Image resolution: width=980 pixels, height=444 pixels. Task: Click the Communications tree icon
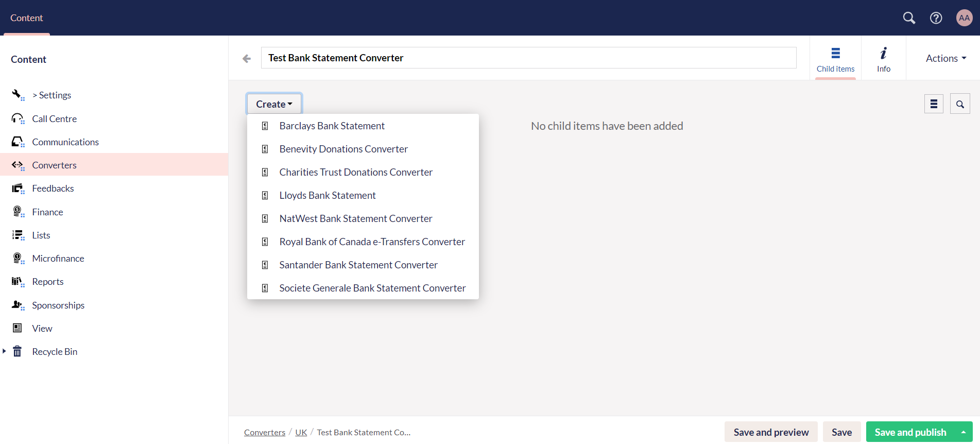[x=18, y=142]
